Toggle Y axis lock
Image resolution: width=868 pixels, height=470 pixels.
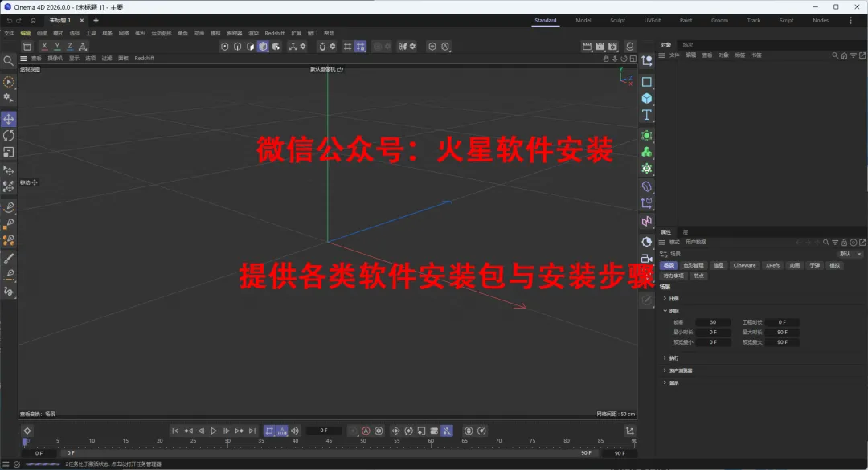point(57,47)
